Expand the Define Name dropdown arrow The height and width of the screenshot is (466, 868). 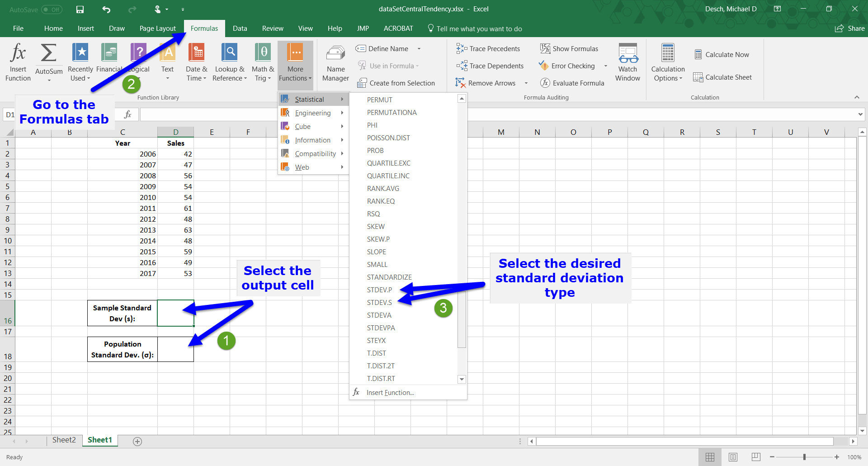[x=419, y=49]
